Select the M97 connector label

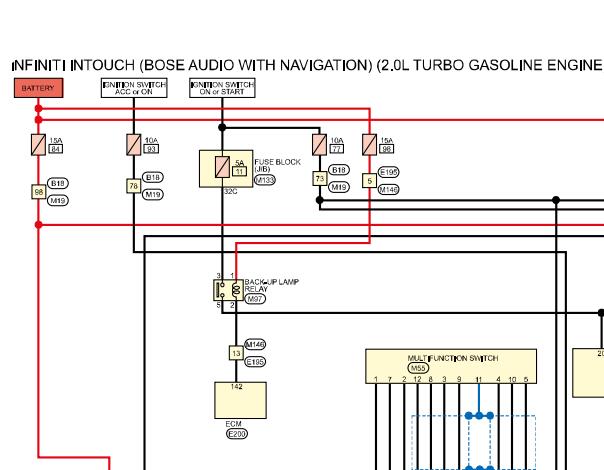255,299
